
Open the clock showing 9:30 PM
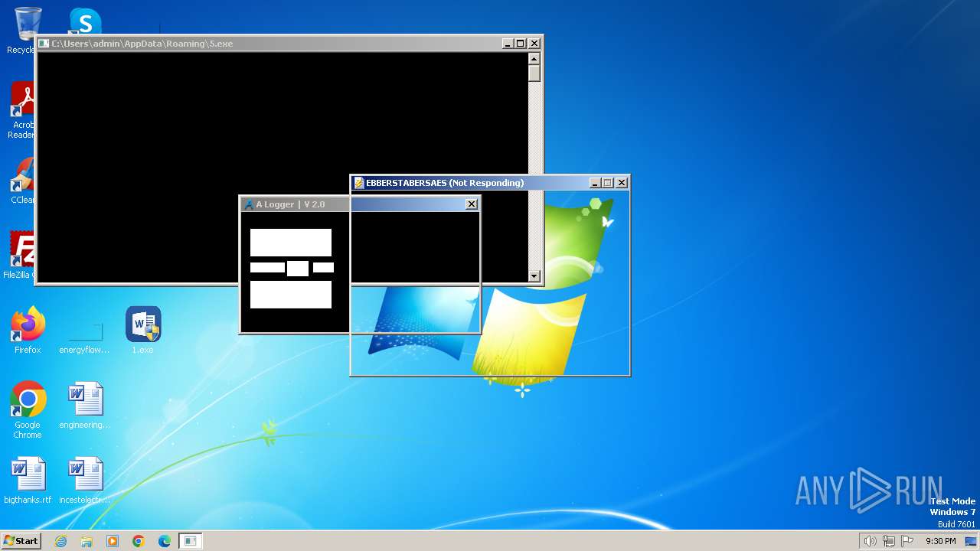point(940,541)
